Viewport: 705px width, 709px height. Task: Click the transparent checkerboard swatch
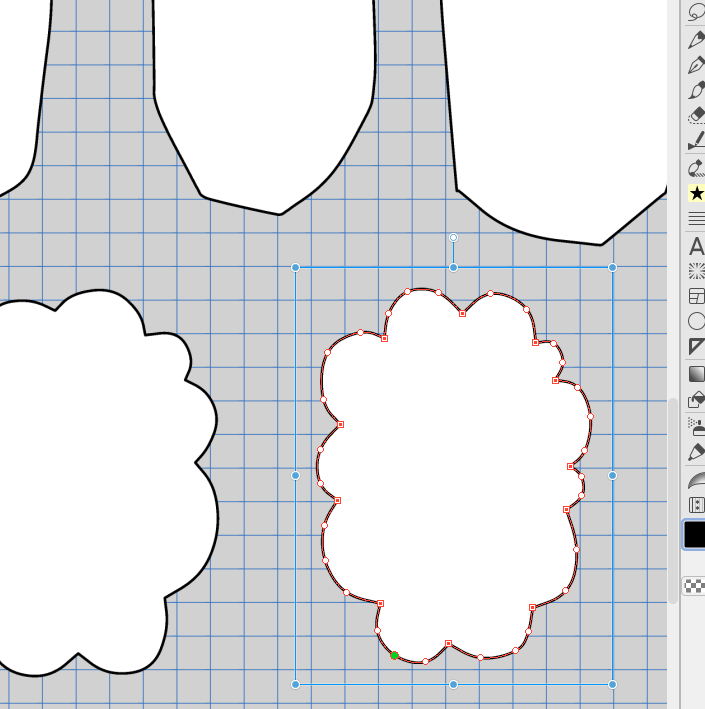694,586
